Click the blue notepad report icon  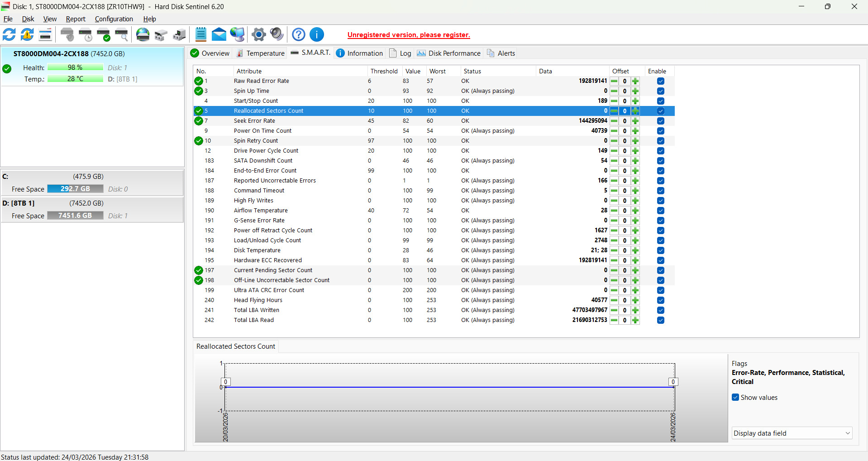[x=200, y=34]
